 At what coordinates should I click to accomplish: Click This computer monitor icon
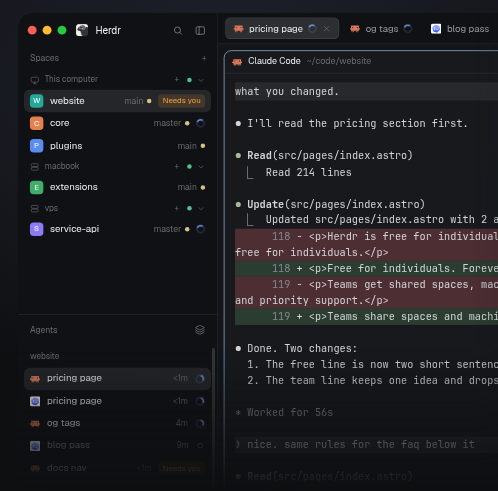[35, 80]
